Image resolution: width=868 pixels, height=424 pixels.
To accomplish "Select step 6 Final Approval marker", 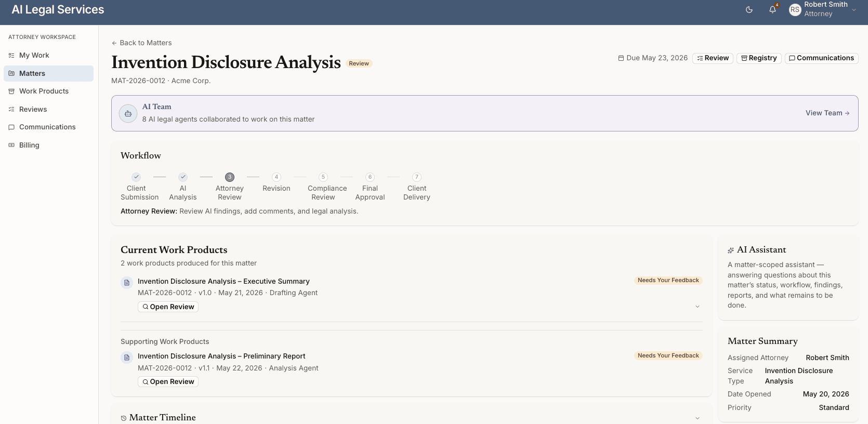I will (x=370, y=177).
